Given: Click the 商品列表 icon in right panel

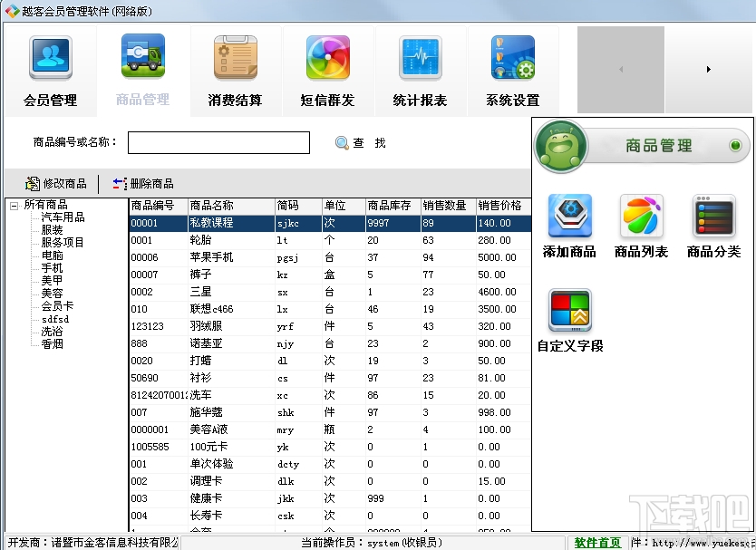Looking at the screenshot, I should (x=644, y=217).
